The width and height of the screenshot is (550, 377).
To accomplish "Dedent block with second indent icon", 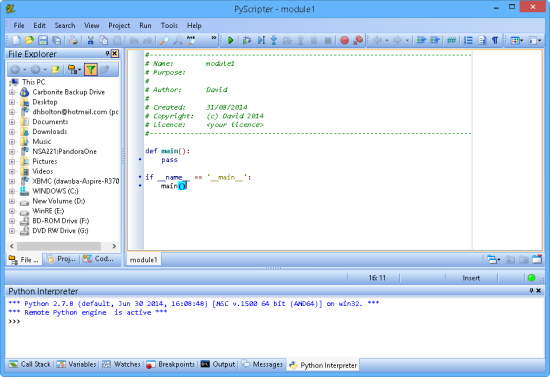I will click(435, 41).
